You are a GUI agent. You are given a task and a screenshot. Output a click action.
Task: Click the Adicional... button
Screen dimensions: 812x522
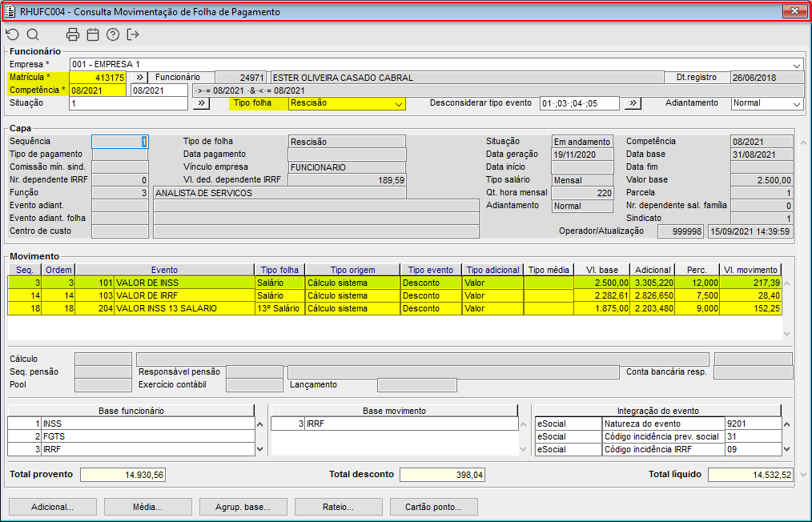[x=52, y=507]
